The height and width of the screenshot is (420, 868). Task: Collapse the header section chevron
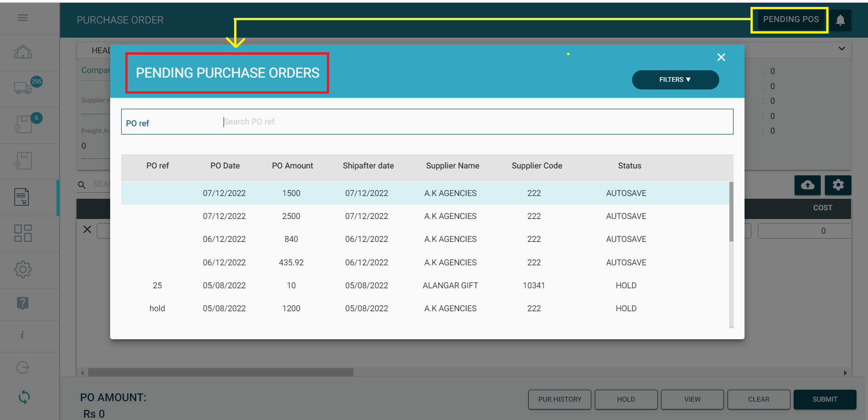point(841,49)
